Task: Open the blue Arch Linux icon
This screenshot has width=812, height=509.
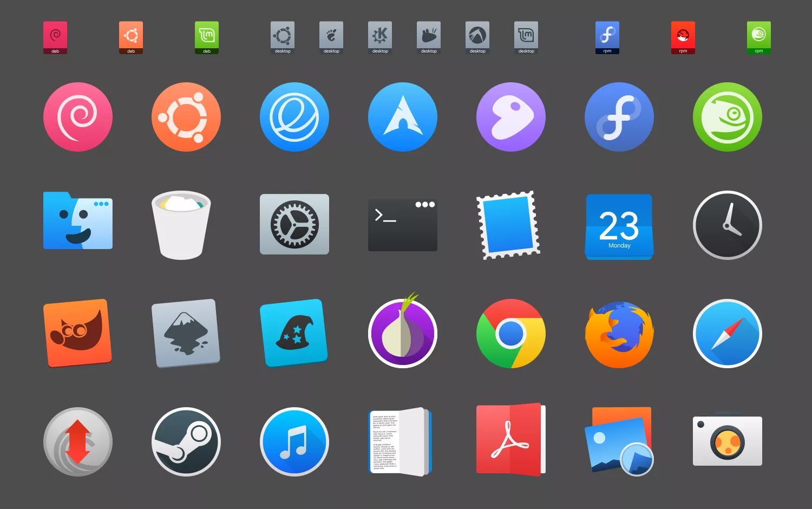Action: pos(403,117)
